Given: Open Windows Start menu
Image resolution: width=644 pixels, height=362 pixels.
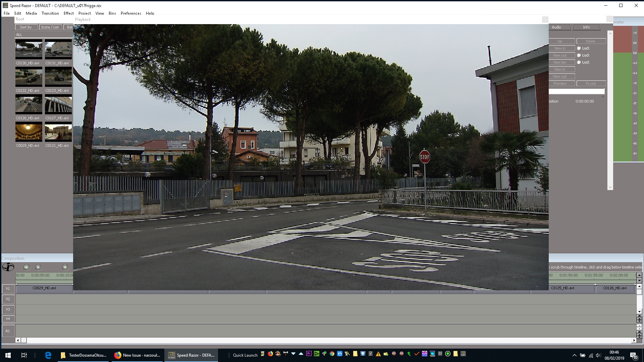Looking at the screenshot, I should 8,355.
